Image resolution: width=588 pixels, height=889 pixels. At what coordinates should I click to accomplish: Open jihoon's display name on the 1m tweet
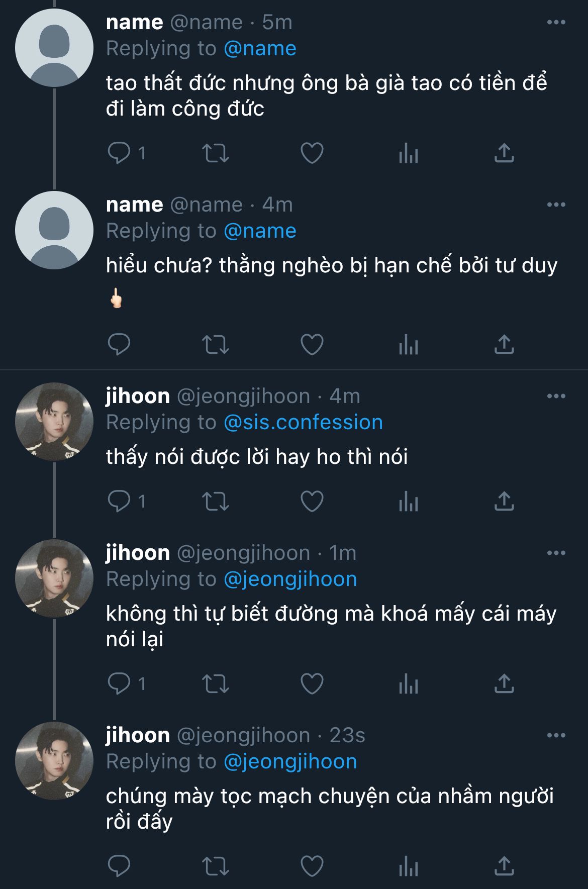click(138, 553)
